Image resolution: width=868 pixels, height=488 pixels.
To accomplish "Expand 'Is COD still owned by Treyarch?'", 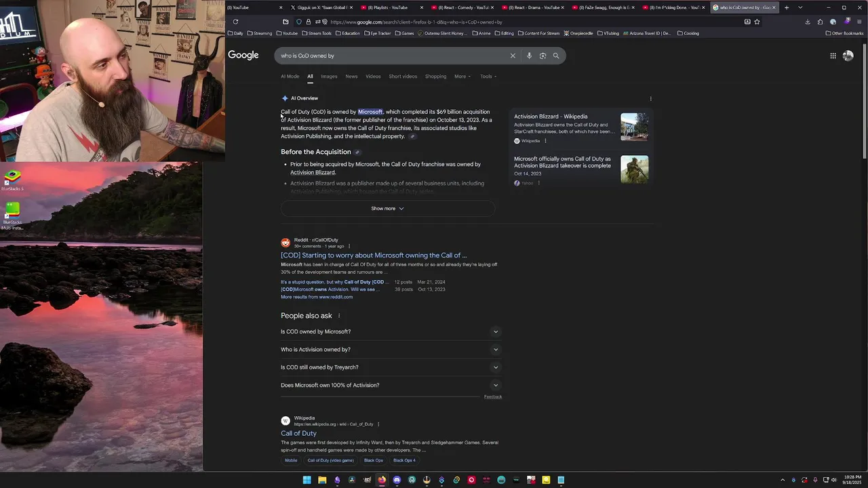I will pos(391,367).
